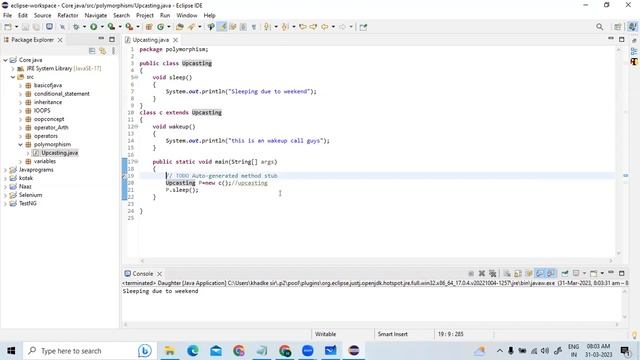This screenshot has width=640, height=360.
Task: Open the Display Selected Console dropdown
Action: pos(584,273)
